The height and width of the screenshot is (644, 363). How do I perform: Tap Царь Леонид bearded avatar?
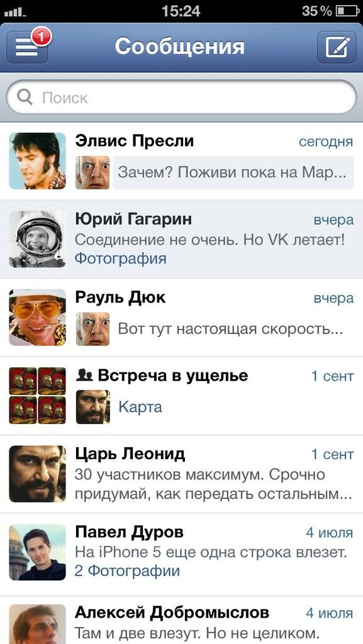[x=37, y=474]
